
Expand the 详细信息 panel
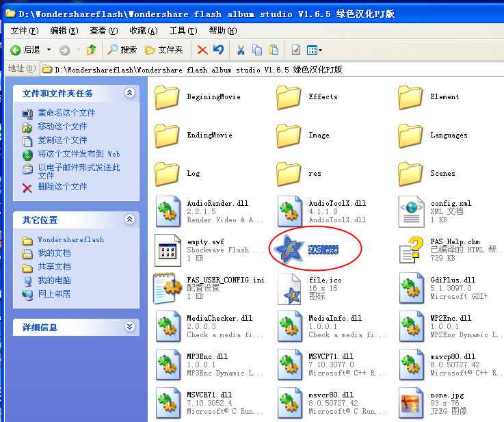pyautogui.click(x=129, y=326)
